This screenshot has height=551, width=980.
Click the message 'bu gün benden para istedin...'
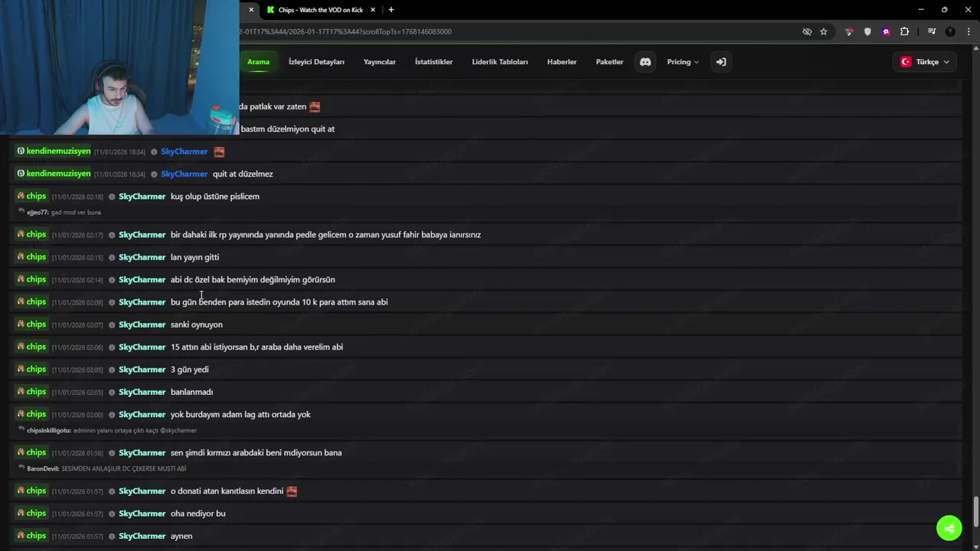click(x=279, y=302)
